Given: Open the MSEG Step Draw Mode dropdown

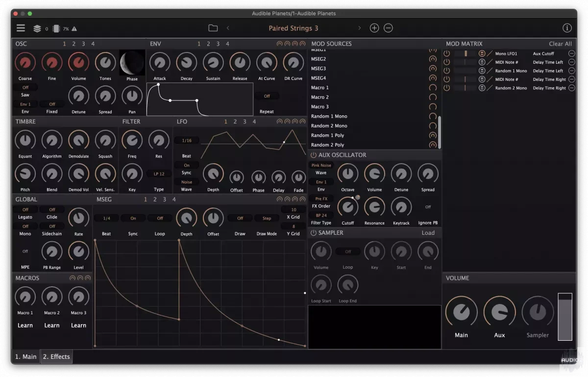Looking at the screenshot, I should coord(267,218).
